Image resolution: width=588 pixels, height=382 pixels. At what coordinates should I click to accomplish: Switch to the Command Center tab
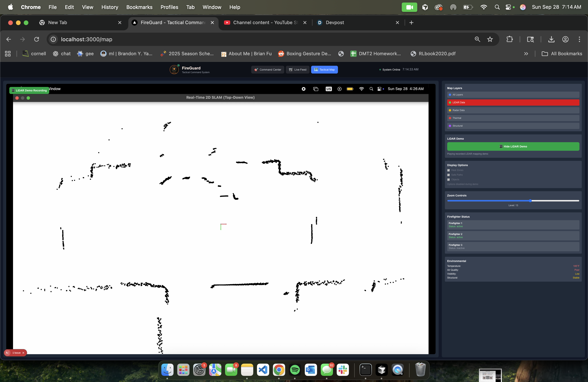pos(268,70)
